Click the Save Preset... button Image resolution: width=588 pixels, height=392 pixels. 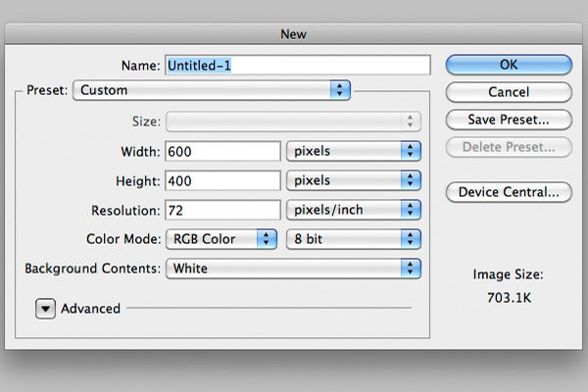pyautogui.click(x=509, y=120)
